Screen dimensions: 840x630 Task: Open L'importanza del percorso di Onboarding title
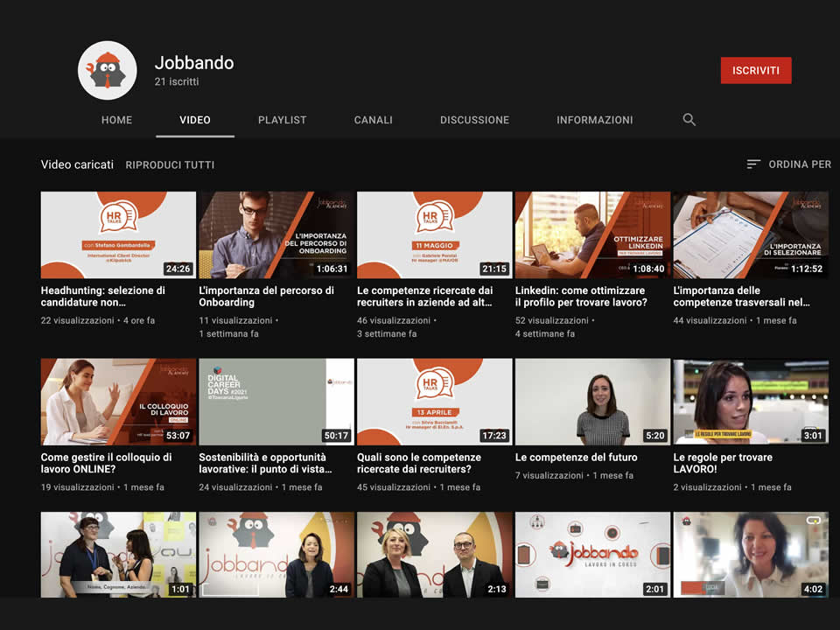pyautogui.click(x=266, y=297)
